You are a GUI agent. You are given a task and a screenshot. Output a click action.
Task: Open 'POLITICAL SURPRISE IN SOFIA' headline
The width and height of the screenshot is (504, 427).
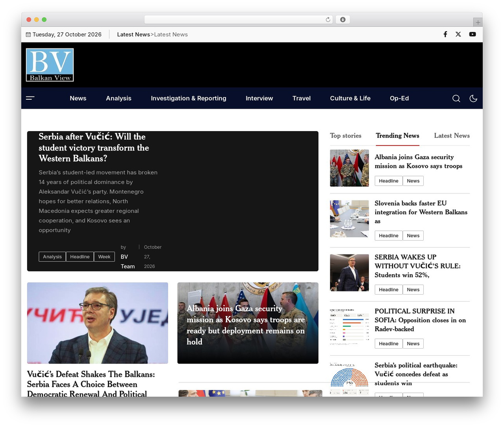click(x=420, y=320)
